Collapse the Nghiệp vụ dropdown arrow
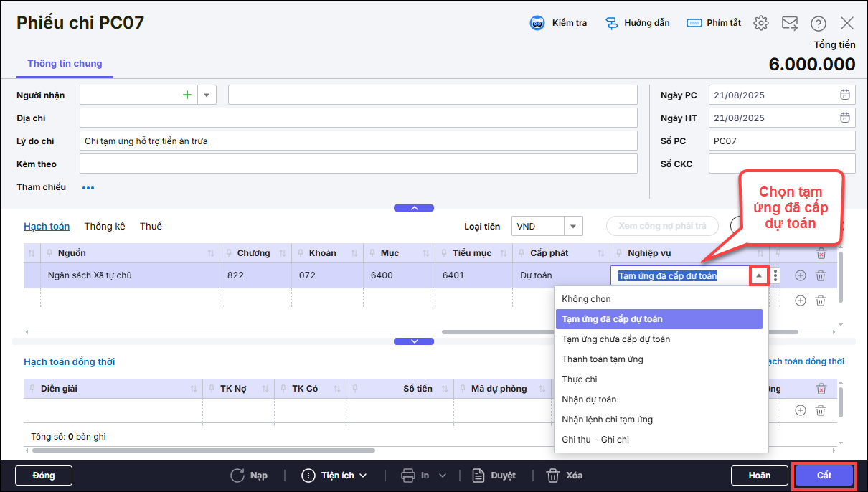 coord(759,275)
